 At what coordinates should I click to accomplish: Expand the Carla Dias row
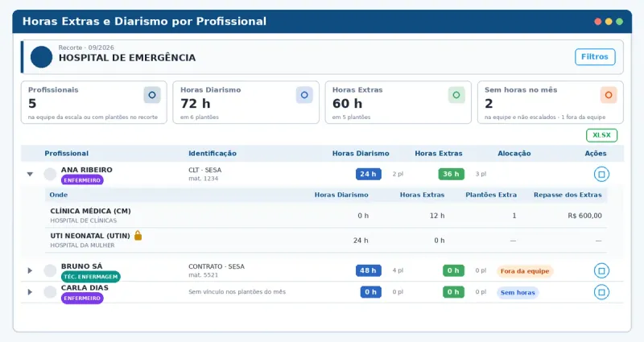click(x=30, y=292)
